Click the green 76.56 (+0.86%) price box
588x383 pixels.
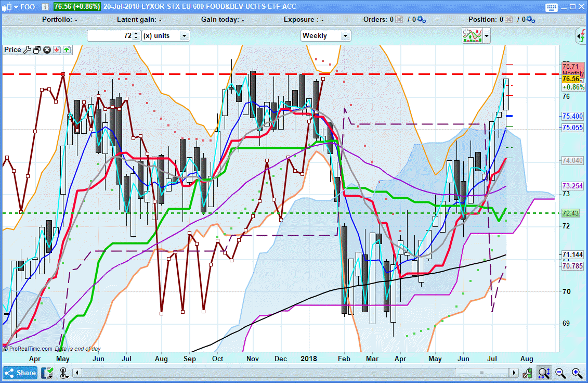[x=77, y=7]
